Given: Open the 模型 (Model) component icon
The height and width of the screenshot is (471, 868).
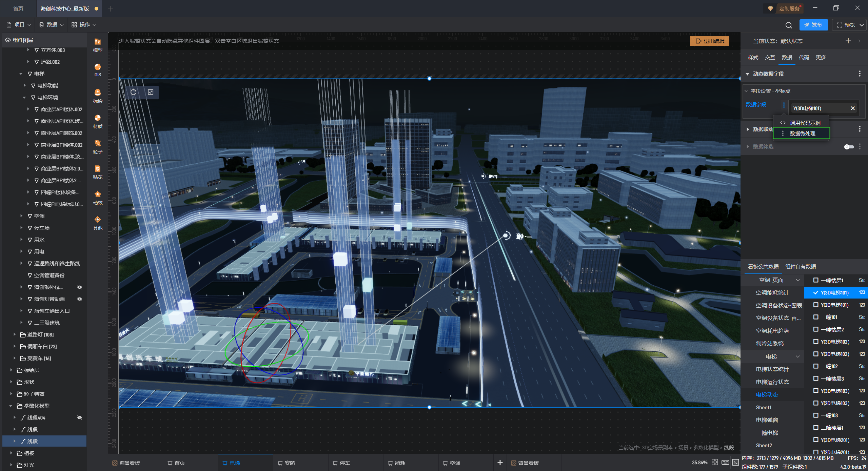Looking at the screenshot, I should pyautogui.click(x=98, y=44).
